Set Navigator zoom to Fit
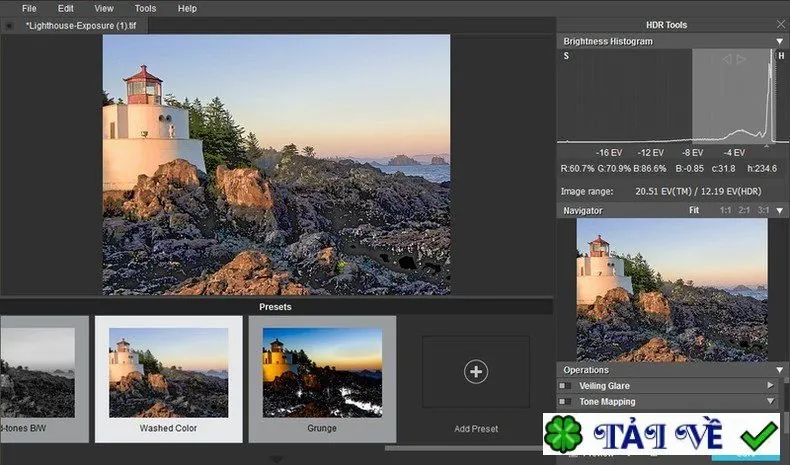 pyautogui.click(x=694, y=210)
